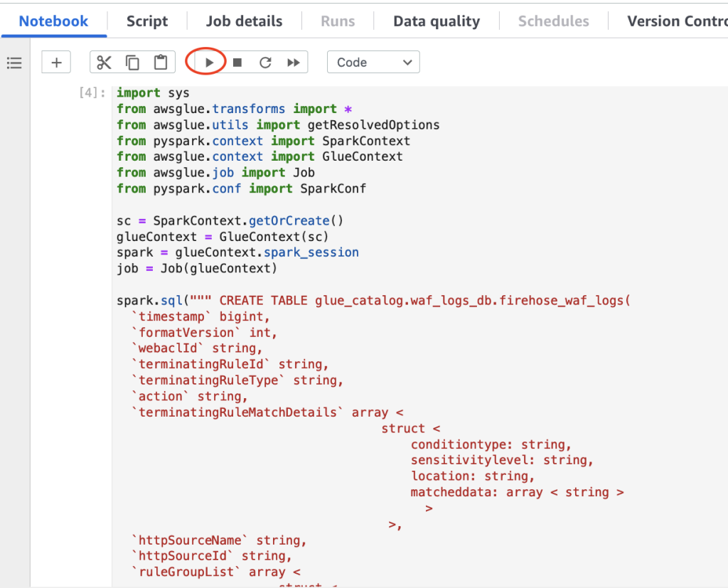Click 'location: string' field line
Image resolution: width=728 pixels, height=588 pixels.
pos(473,476)
